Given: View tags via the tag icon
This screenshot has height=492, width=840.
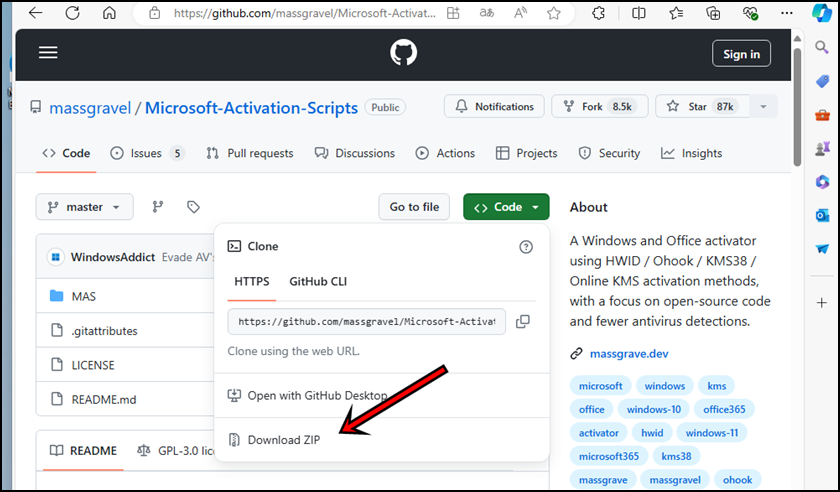Looking at the screenshot, I should click(x=193, y=207).
